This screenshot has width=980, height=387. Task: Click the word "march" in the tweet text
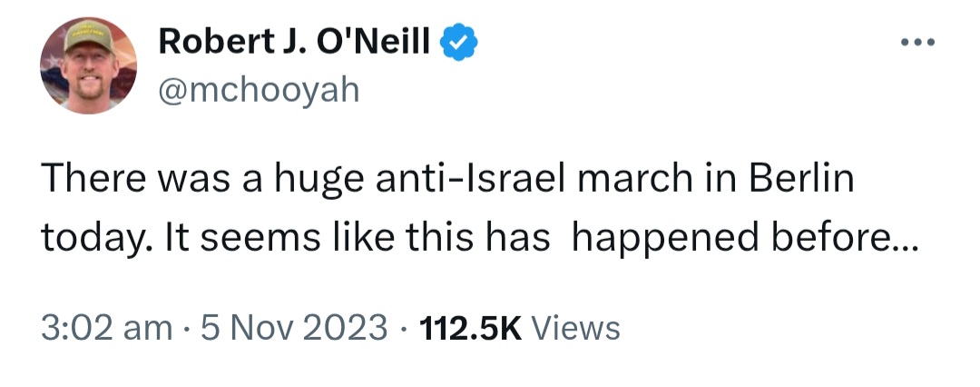634,179
